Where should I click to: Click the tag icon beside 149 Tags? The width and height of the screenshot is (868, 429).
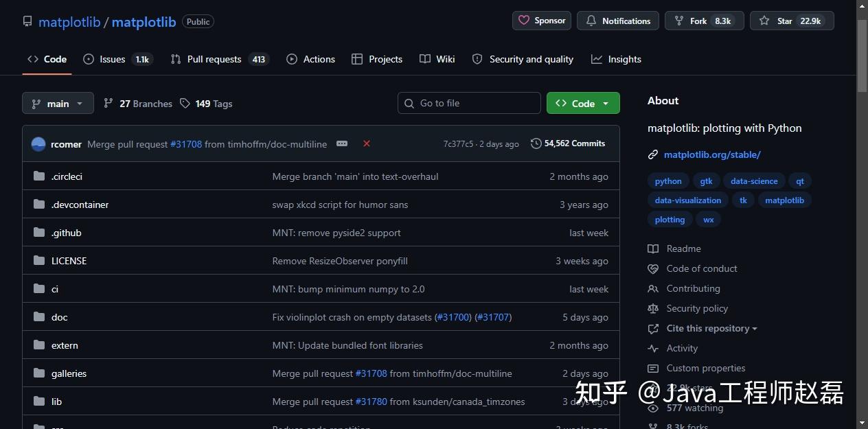click(x=185, y=104)
